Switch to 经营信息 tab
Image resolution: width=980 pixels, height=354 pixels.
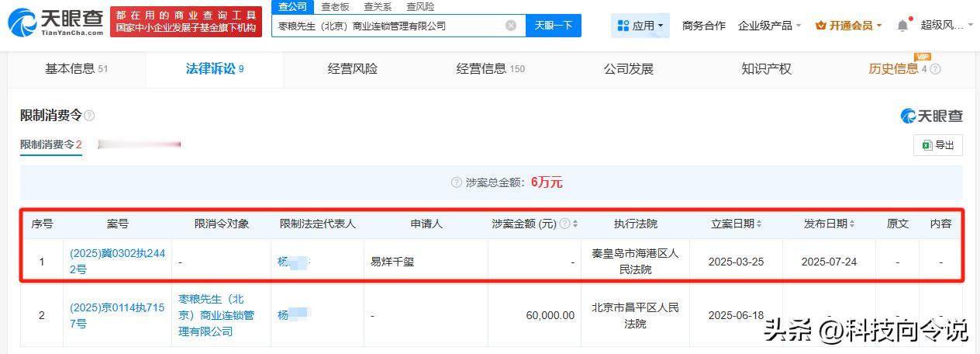click(490, 68)
